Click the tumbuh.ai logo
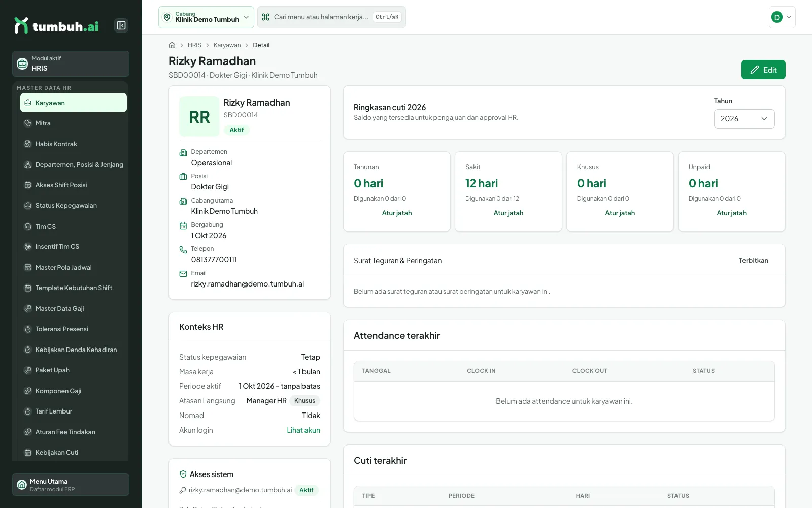The height and width of the screenshot is (508, 812). [x=56, y=25]
